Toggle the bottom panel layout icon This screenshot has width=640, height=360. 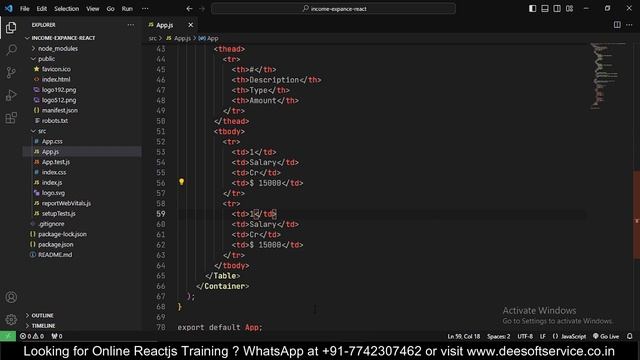[544, 9]
